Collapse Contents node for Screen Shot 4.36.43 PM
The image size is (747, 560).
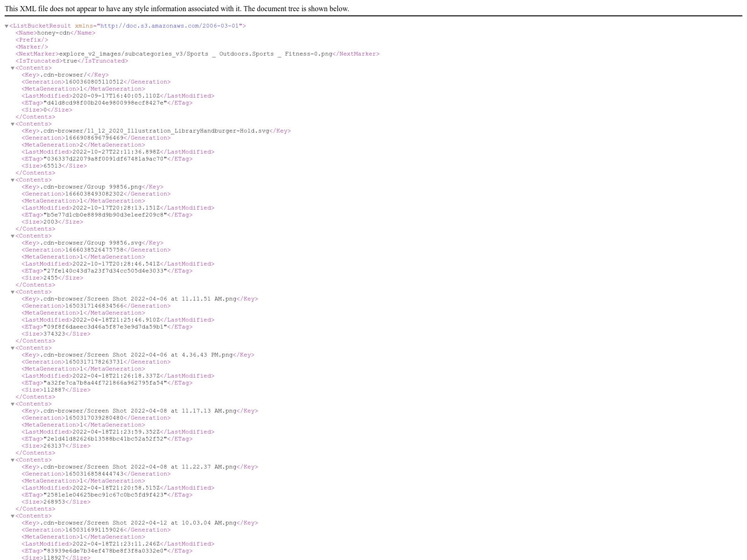(x=13, y=348)
